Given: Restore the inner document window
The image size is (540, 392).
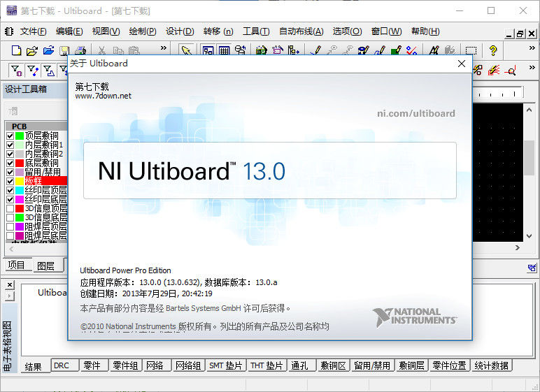Looking at the screenshot, I should tap(520, 34).
